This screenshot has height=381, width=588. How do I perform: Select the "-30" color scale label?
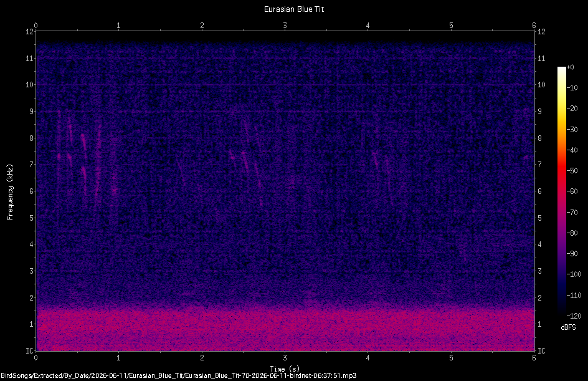pos(572,130)
